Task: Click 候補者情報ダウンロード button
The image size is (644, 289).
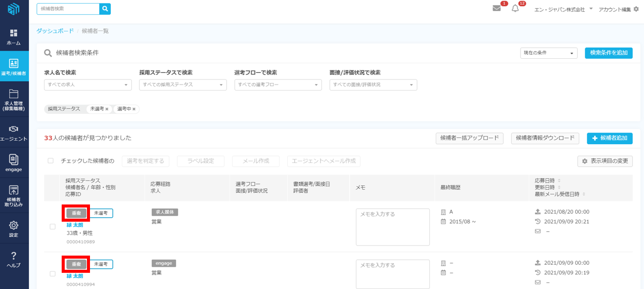Action: (x=545, y=138)
